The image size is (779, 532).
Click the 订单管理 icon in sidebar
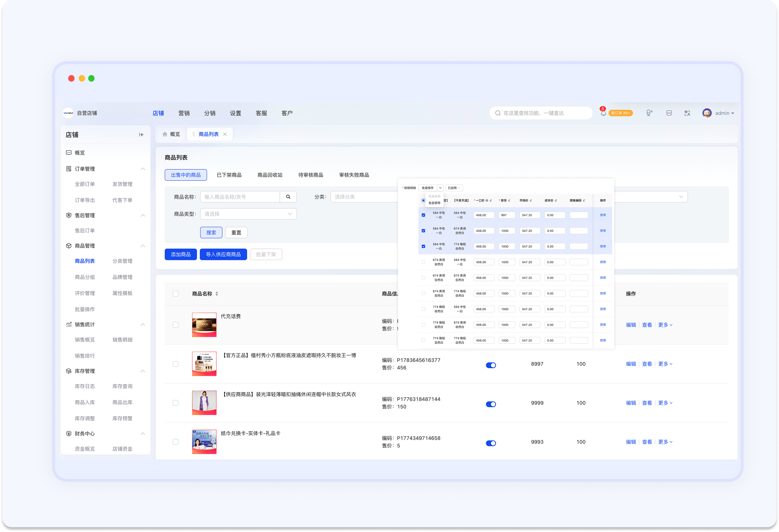(x=69, y=169)
